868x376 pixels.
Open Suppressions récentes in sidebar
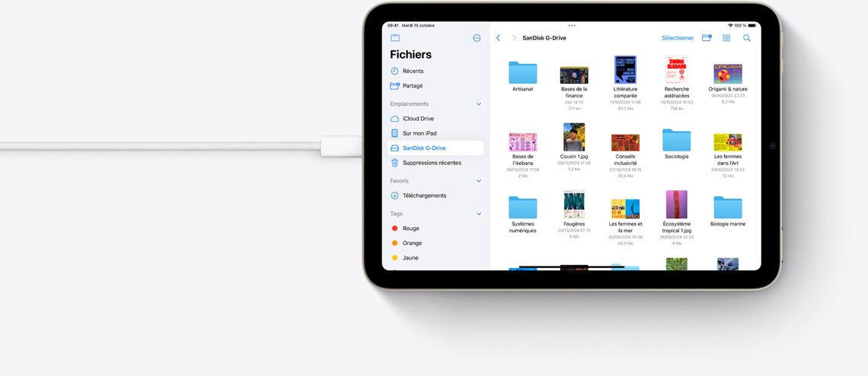pos(431,163)
